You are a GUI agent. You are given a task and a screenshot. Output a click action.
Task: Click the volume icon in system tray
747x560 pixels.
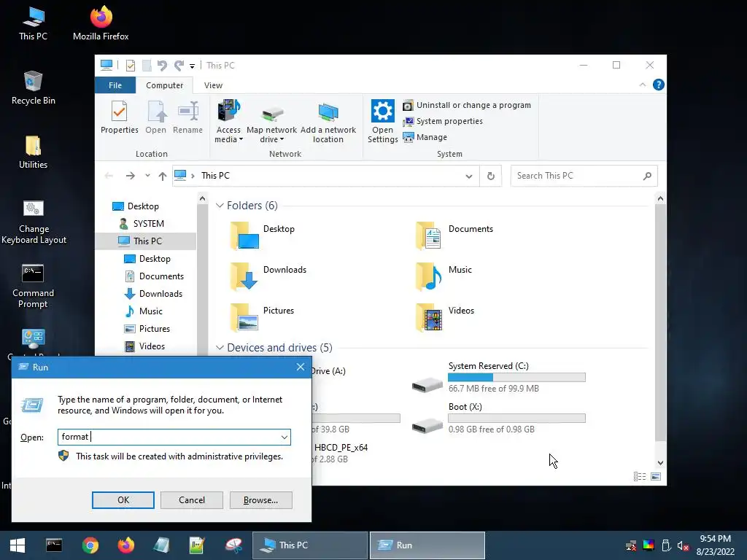683,545
